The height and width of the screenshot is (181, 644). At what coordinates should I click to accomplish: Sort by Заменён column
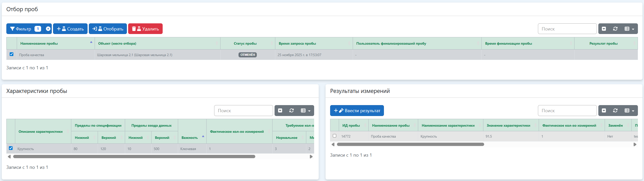618,125
